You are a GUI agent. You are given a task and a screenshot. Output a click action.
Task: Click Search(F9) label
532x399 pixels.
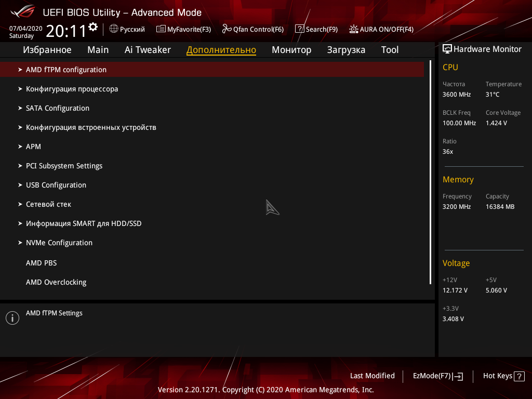[x=322, y=30]
